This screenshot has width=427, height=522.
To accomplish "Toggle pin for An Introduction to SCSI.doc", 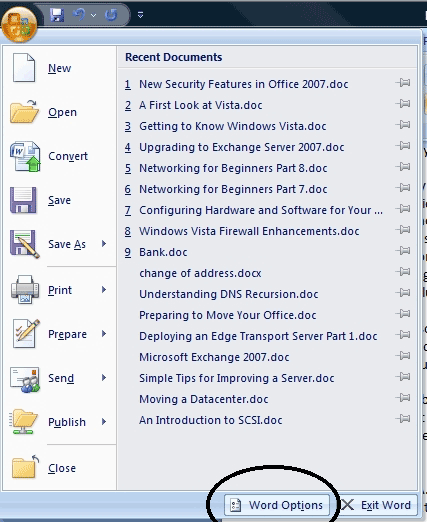I will pyautogui.click(x=403, y=419).
